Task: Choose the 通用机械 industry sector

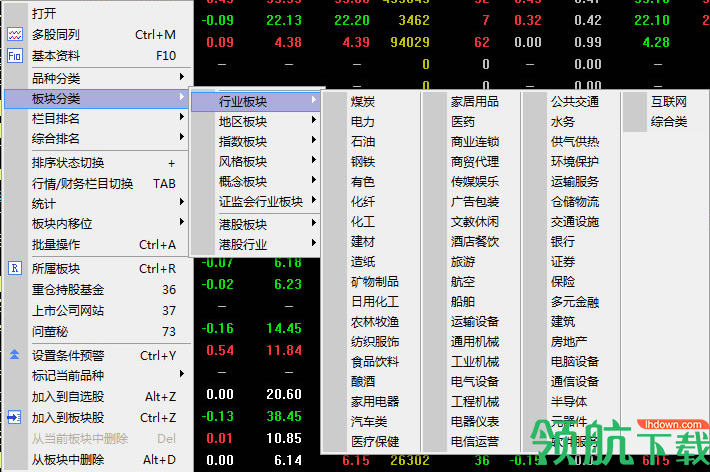Action: pos(475,342)
